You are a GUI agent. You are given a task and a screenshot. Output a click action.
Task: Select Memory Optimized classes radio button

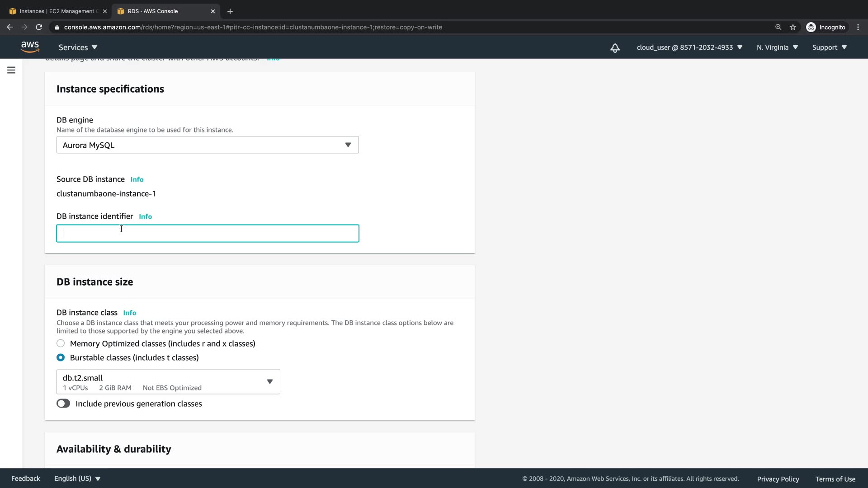[61, 343]
